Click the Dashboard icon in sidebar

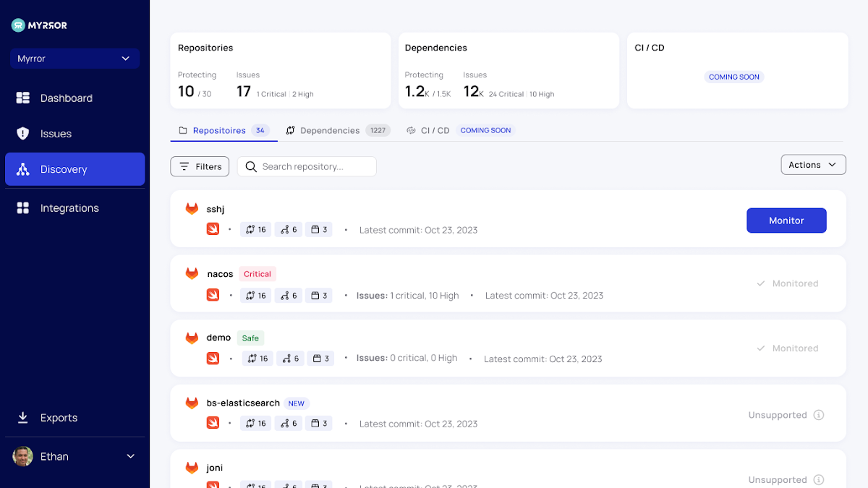coord(23,98)
